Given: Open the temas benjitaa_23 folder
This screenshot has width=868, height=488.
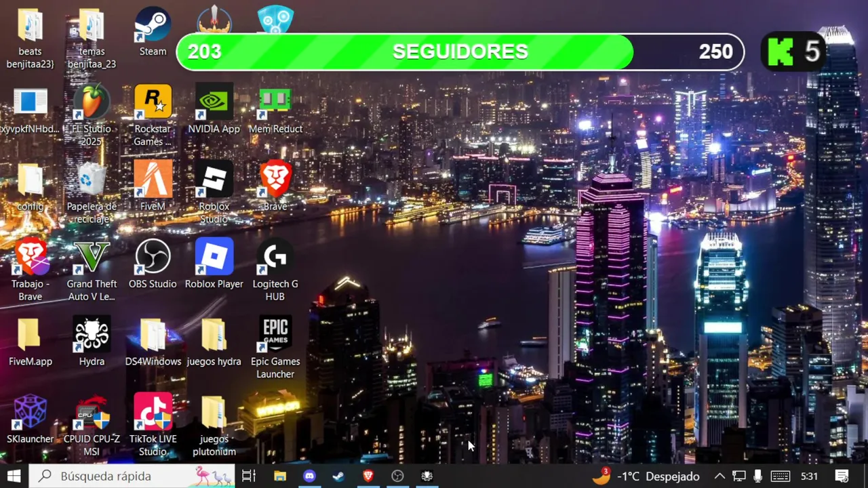Looking at the screenshot, I should point(92,39).
